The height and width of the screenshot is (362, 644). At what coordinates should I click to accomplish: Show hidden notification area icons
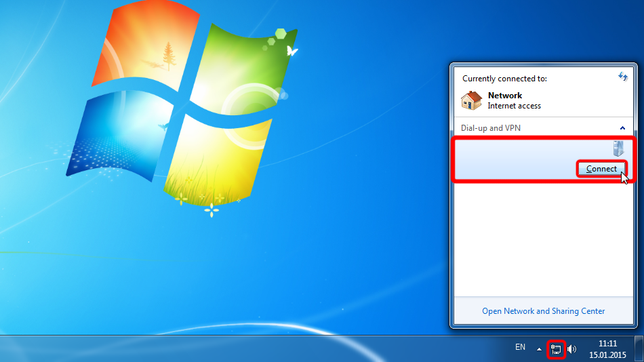point(540,349)
